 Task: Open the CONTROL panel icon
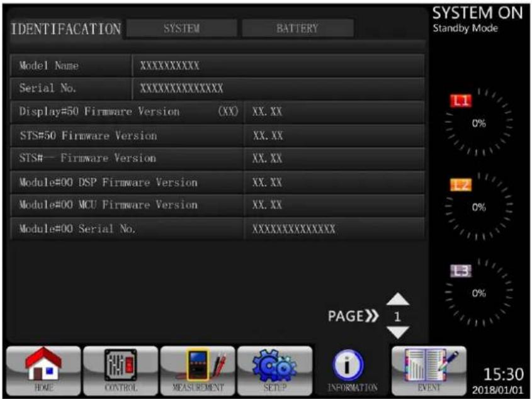click(x=120, y=371)
